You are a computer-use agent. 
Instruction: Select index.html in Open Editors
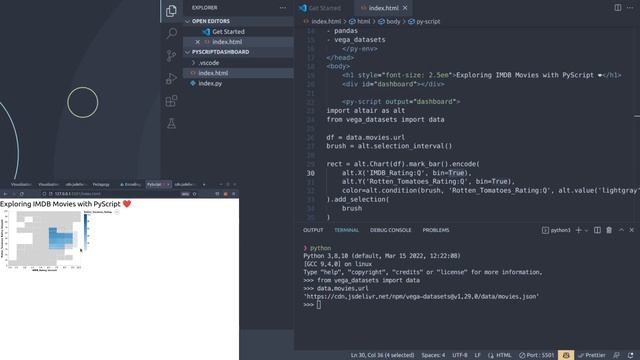click(x=238, y=42)
